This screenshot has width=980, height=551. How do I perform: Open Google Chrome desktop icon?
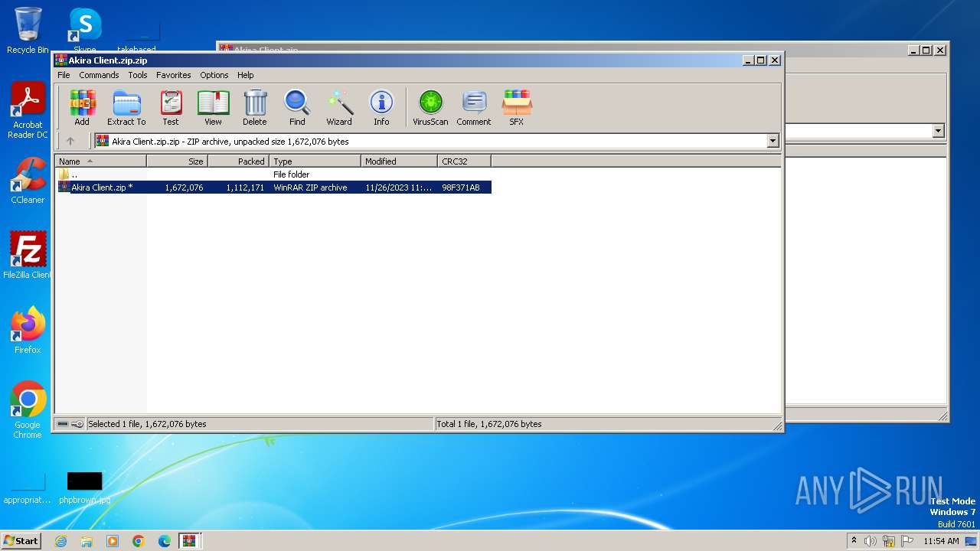[28, 410]
